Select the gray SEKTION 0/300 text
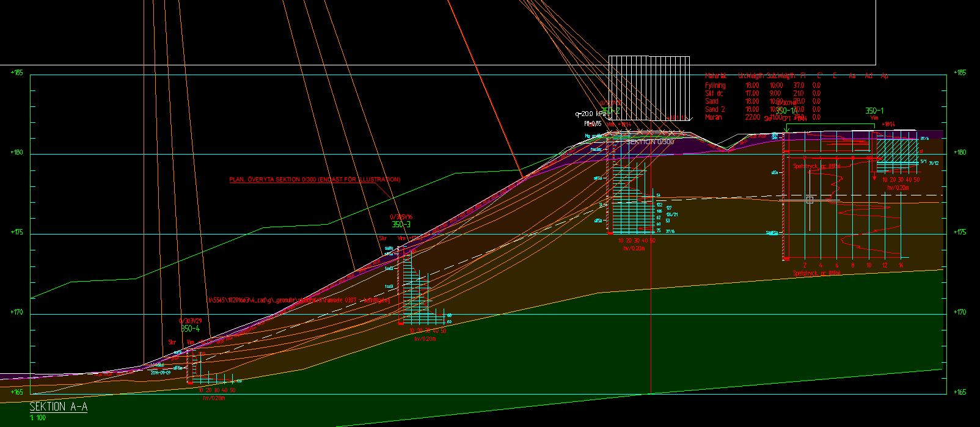Image resolution: width=980 pixels, height=427 pixels. [649, 142]
